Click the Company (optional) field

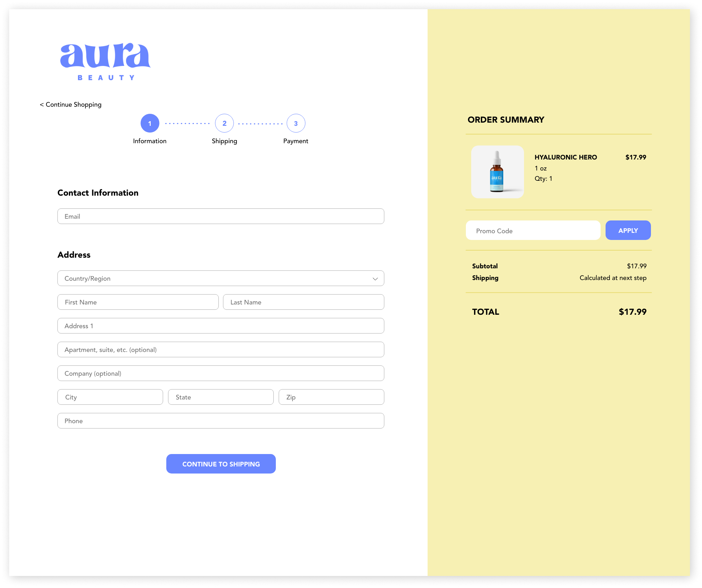221,373
